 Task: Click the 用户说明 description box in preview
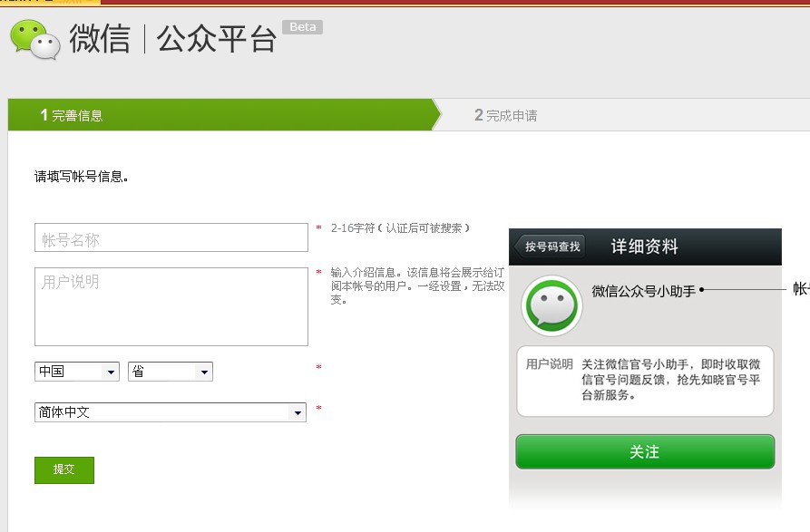[x=644, y=380]
